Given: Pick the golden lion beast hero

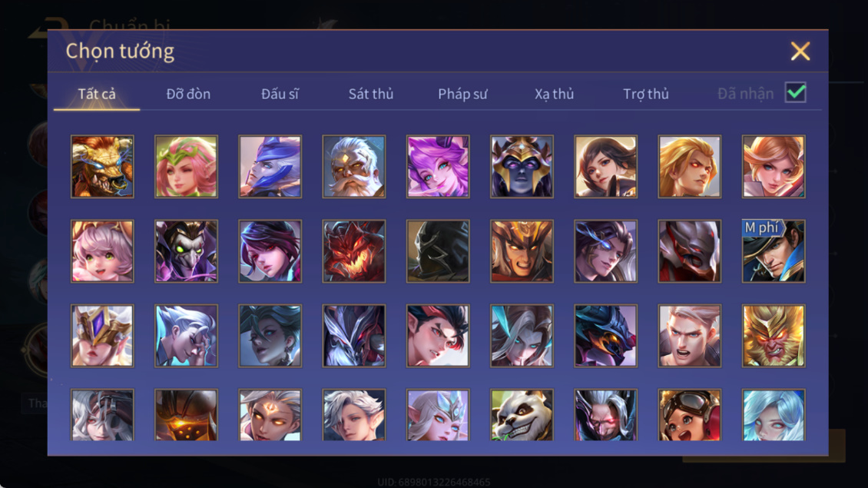Looking at the screenshot, I should 102,167.
